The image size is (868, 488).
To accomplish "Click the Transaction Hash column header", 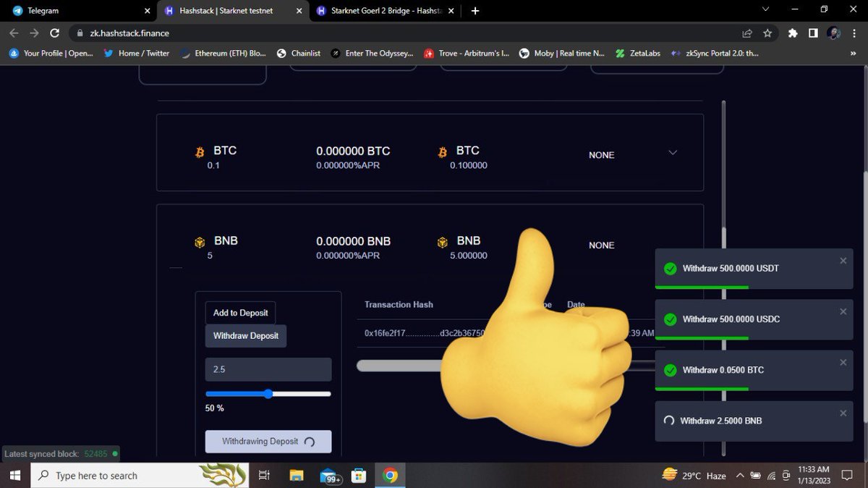I will pos(399,305).
